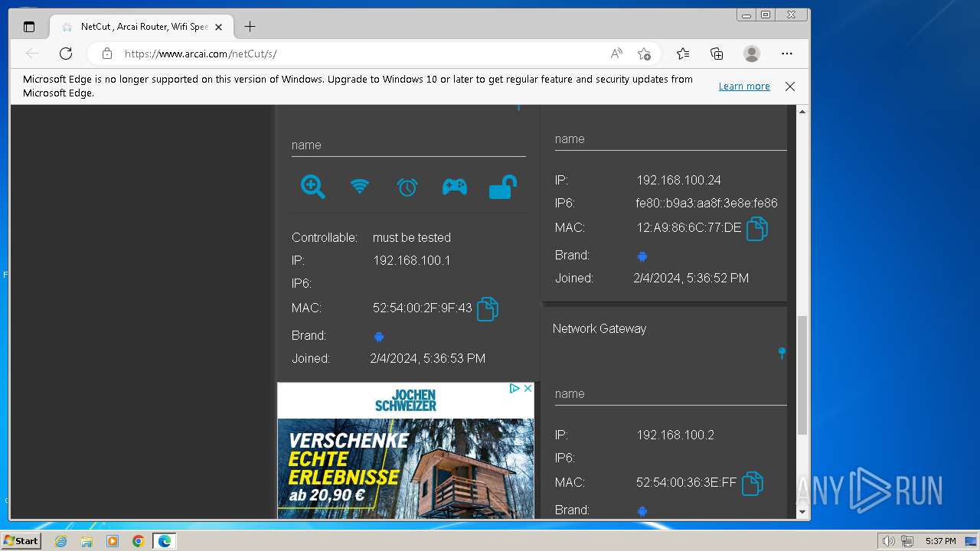Copy MAC 52:54:00:36:3E:FF

pyautogui.click(x=752, y=483)
